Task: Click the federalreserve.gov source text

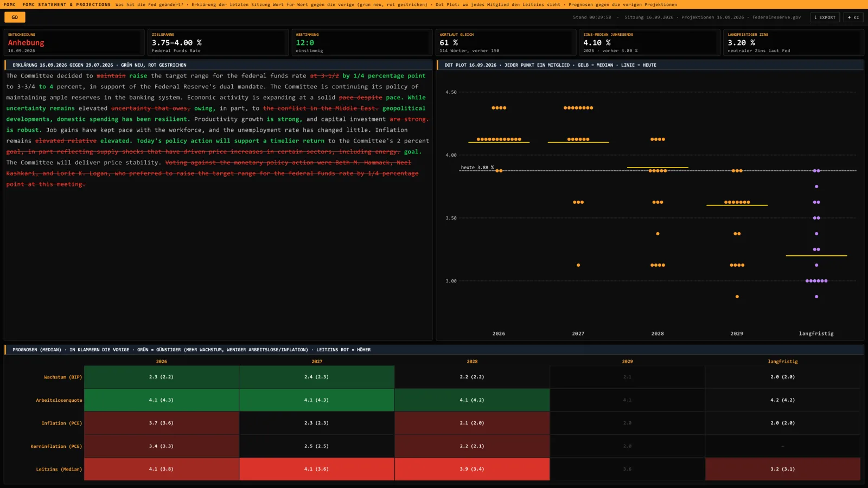Action: [x=776, y=17]
